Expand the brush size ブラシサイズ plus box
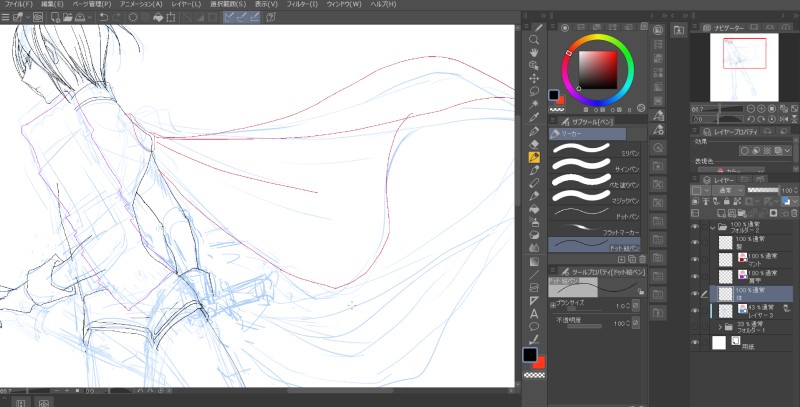This screenshot has width=800, height=407. 553,306
